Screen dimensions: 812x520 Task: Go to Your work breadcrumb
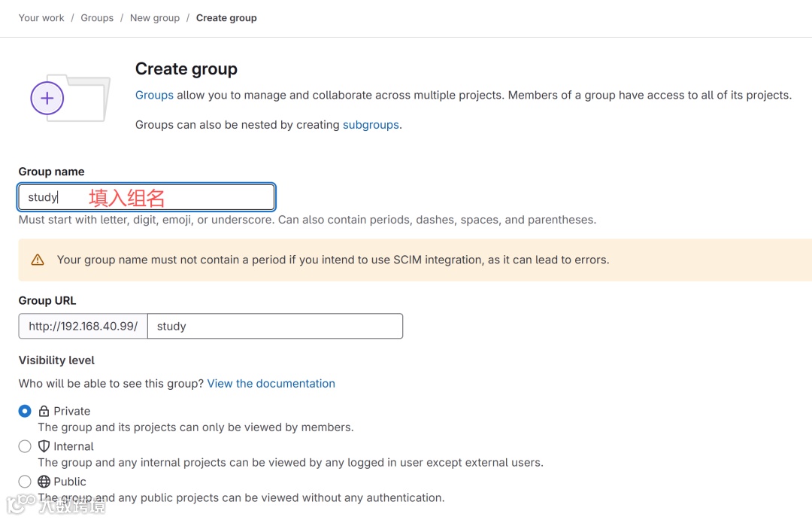tap(41, 18)
